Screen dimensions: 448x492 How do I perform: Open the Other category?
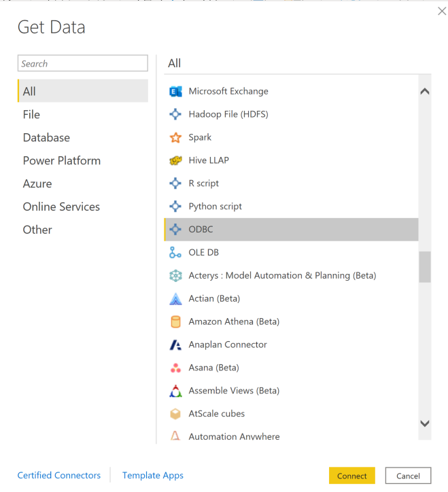(x=37, y=230)
